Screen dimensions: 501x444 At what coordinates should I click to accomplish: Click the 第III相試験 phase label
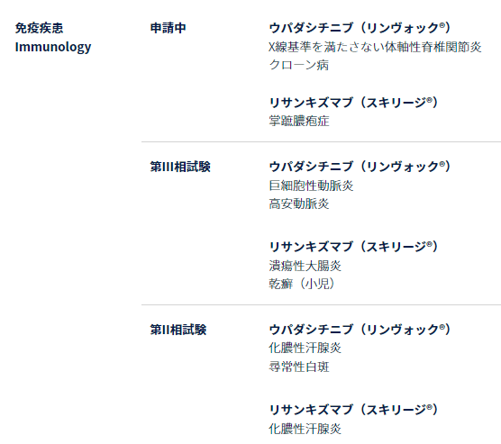[180, 167]
